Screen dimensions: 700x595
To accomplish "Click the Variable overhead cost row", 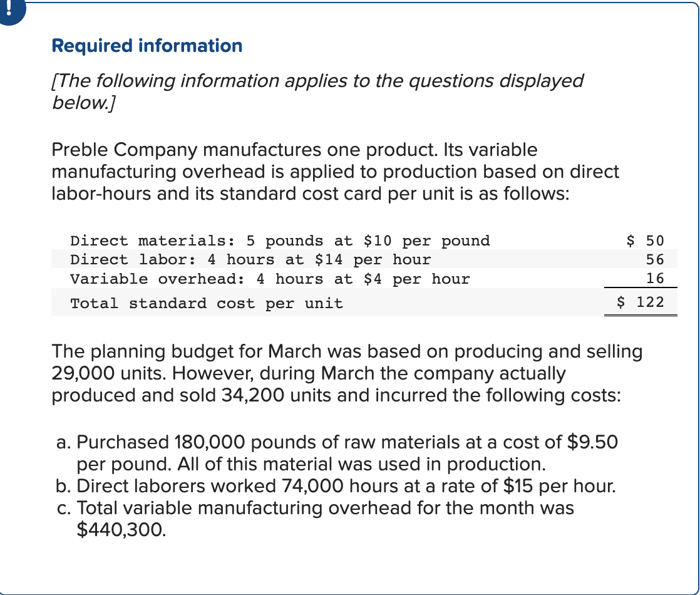I will [x=364, y=278].
